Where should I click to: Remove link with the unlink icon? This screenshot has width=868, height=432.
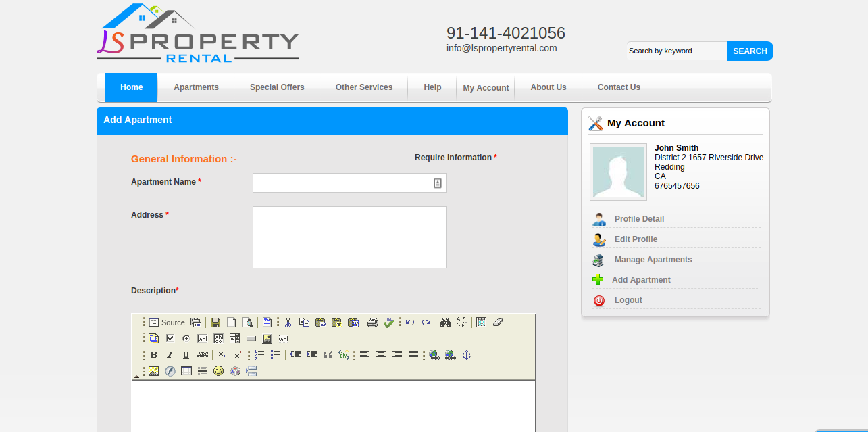point(450,355)
